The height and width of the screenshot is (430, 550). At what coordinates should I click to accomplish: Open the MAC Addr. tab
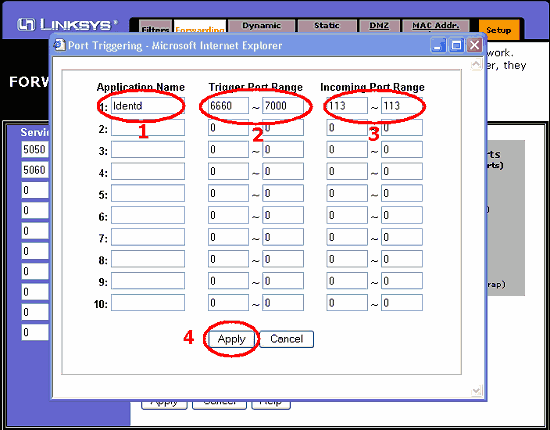(436, 26)
